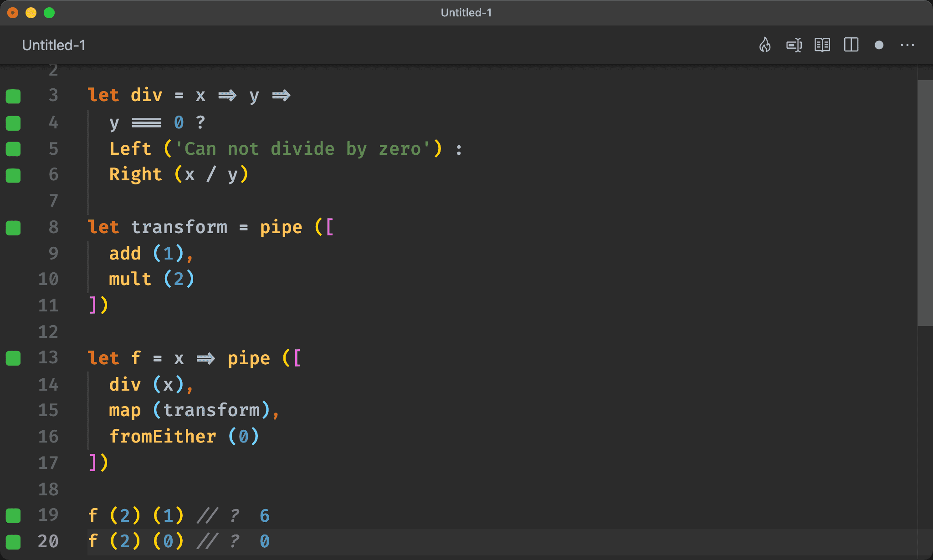Screen dimensions: 933x560
Task: Click the 'transform' variable on line 8
Action: [x=179, y=227]
